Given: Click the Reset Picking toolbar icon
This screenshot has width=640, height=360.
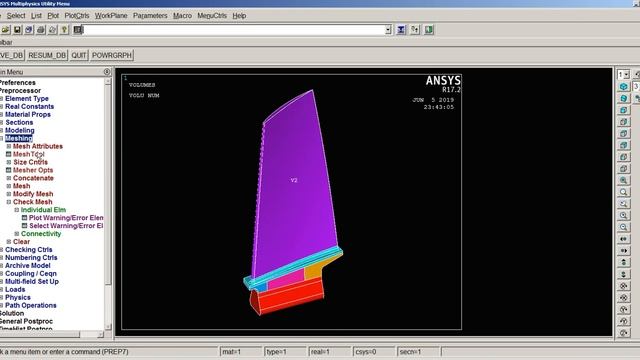Looking at the screenshot, I should (x=415, y=30).
